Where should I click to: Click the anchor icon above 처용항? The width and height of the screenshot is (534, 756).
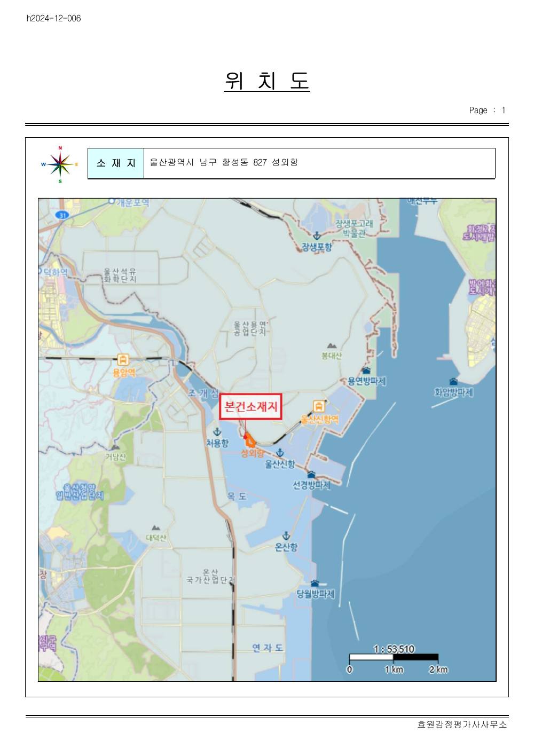(x=217, y=432)
